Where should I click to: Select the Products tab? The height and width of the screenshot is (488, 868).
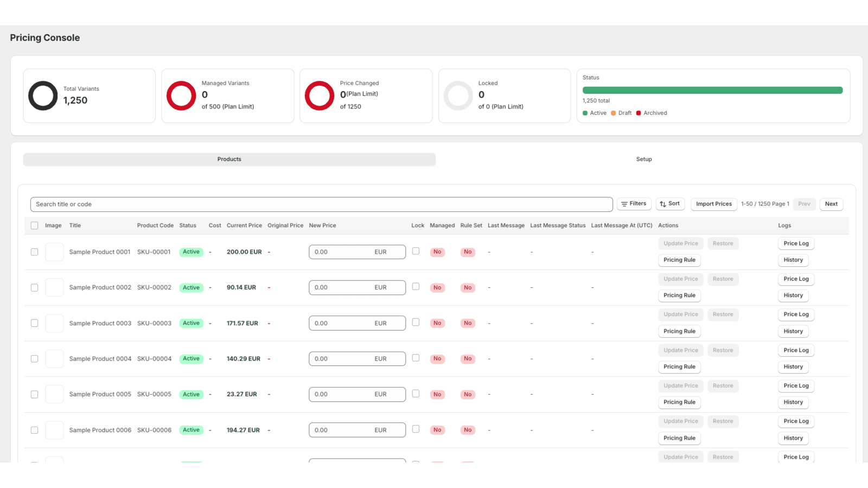click(229, 159)
